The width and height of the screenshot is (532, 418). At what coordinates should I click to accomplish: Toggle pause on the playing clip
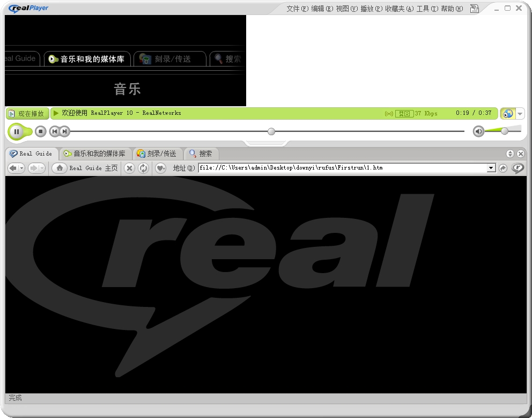click(x=17, y=131)
